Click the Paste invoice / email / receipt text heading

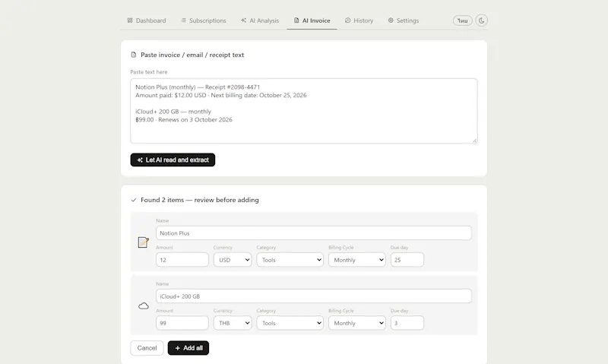click(192, 55)
